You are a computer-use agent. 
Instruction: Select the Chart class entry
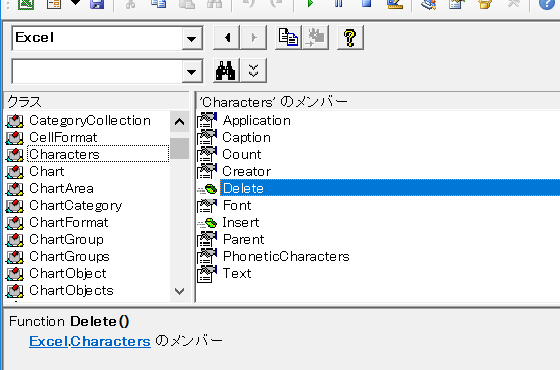pos(46,171)
